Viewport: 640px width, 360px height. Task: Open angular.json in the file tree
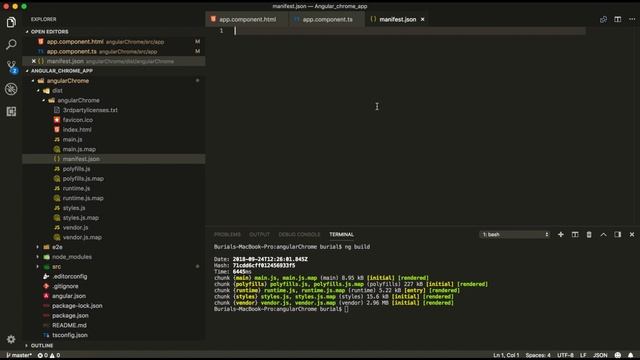tap(69, 296)
